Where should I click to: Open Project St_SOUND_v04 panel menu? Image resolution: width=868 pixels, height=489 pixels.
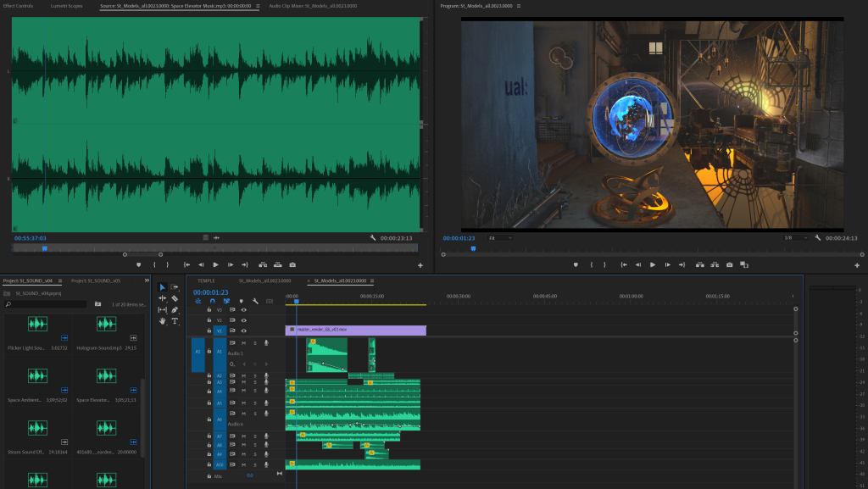60,281
